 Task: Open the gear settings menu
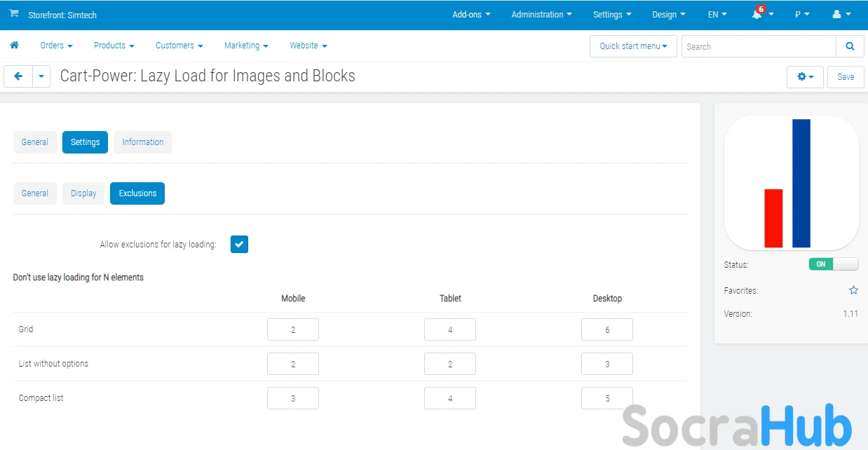click(805, 76)
